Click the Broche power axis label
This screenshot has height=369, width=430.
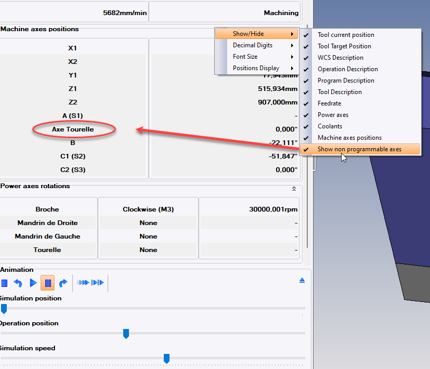pyautogui.click(x=47, y=209)
